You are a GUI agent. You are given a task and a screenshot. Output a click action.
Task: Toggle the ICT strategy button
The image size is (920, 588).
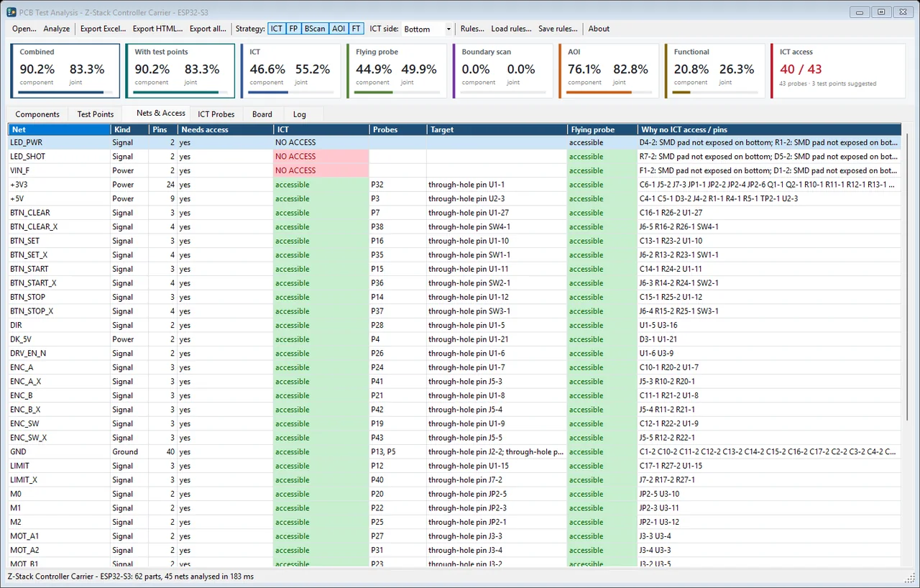pyautogui.click(x=276, y=29)
